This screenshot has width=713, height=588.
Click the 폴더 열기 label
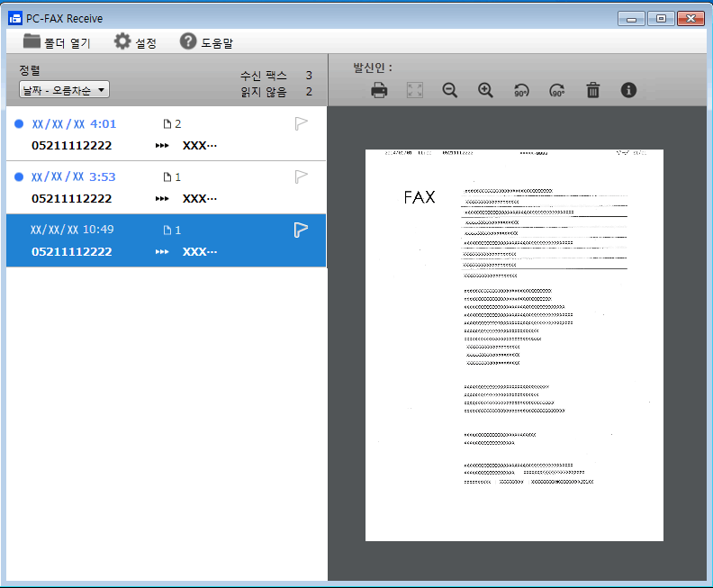point(68,43)
